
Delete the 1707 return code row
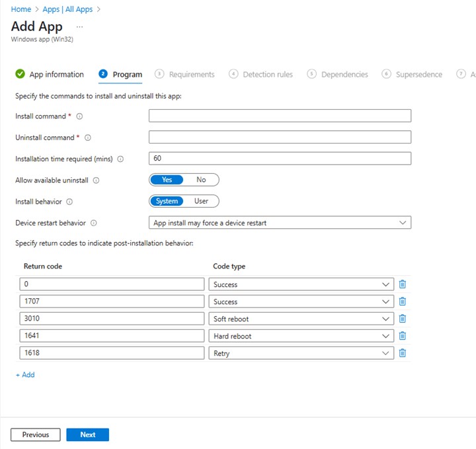coord(402,302)
